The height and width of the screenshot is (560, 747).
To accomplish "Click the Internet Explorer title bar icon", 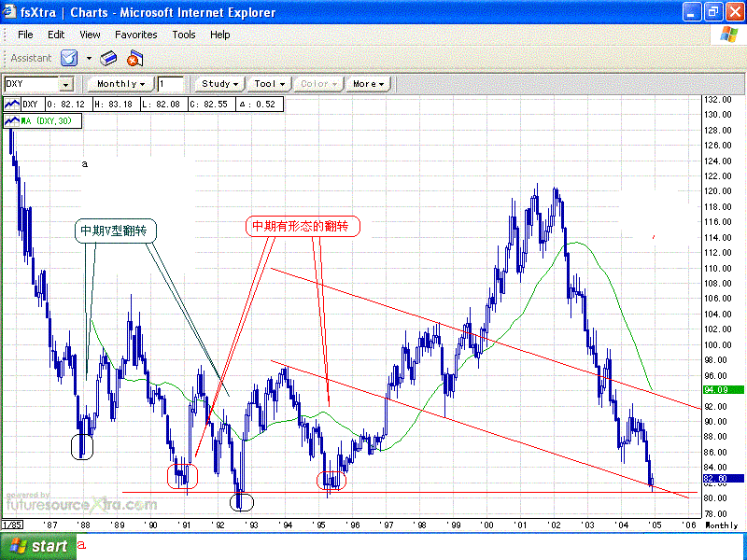I will point(11,12).
